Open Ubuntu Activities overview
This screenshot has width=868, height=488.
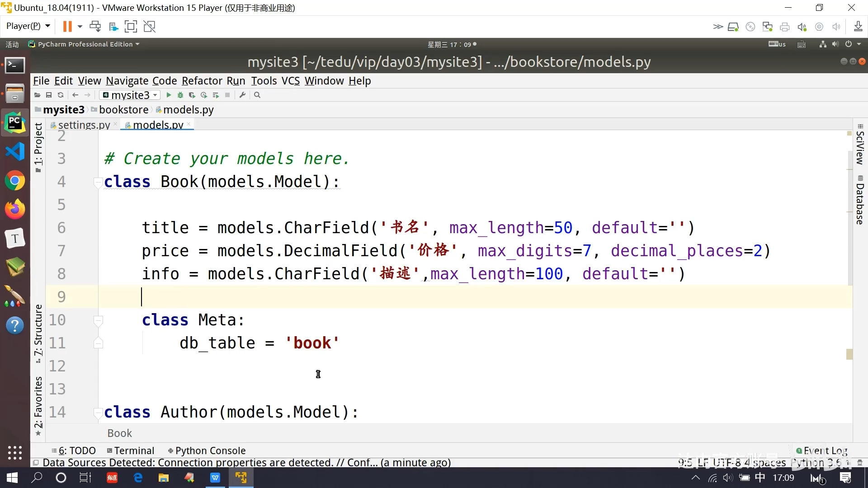tap(12, 44)
